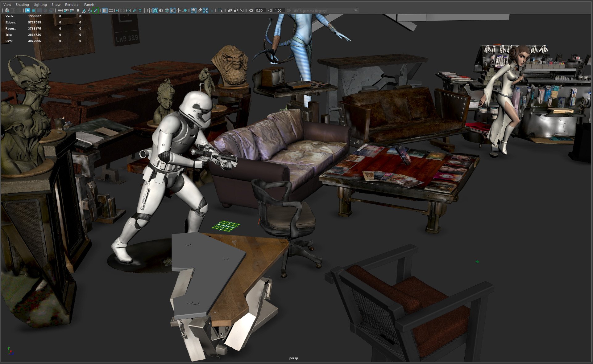Toggle the Safe Title overlay
Screen dimensions: 593x364
140,10
